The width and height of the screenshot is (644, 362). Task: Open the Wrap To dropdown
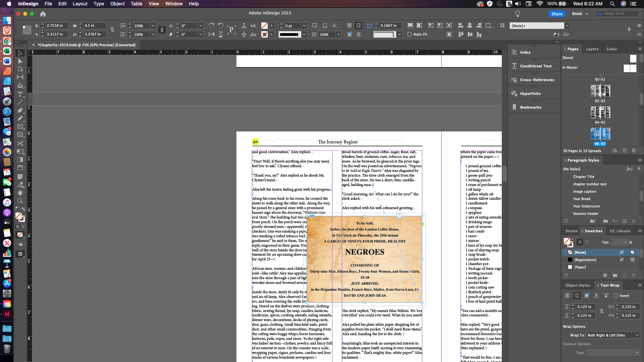[613, 335]
